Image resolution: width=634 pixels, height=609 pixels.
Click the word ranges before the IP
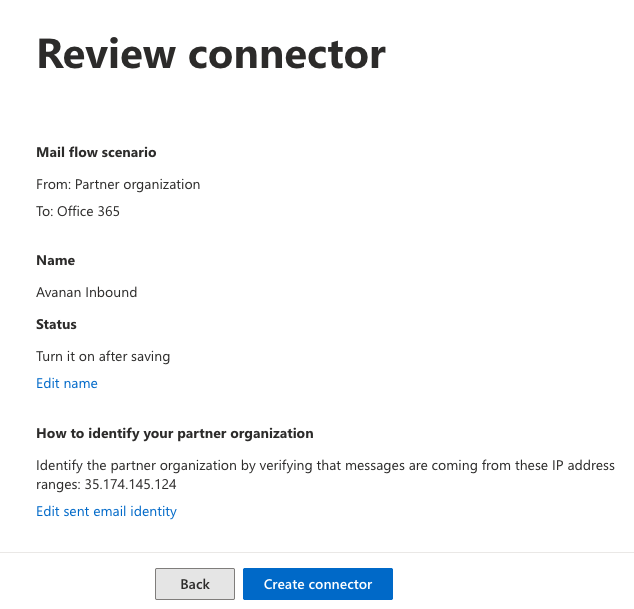[x=58, y=484]
